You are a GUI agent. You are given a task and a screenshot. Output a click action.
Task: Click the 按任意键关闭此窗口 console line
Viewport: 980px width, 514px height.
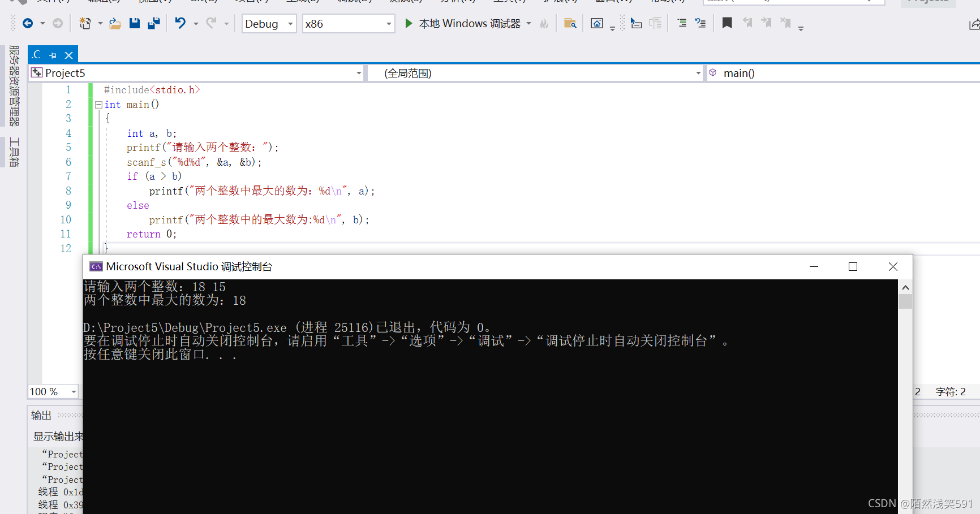click(x=160, y=355)
